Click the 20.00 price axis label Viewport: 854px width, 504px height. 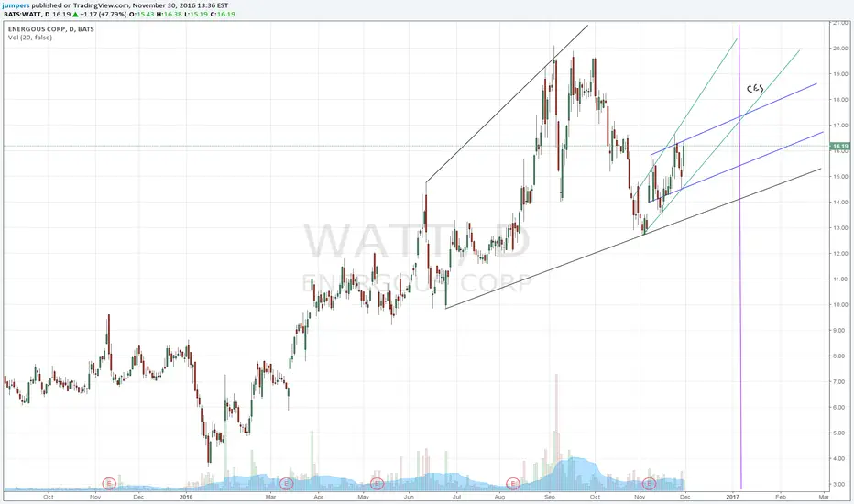coord(840,49)
